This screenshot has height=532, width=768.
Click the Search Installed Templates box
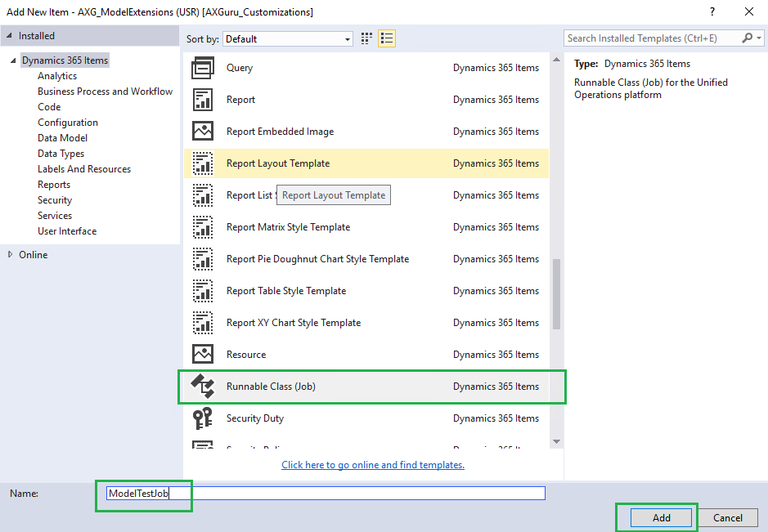tap(653, 38)
